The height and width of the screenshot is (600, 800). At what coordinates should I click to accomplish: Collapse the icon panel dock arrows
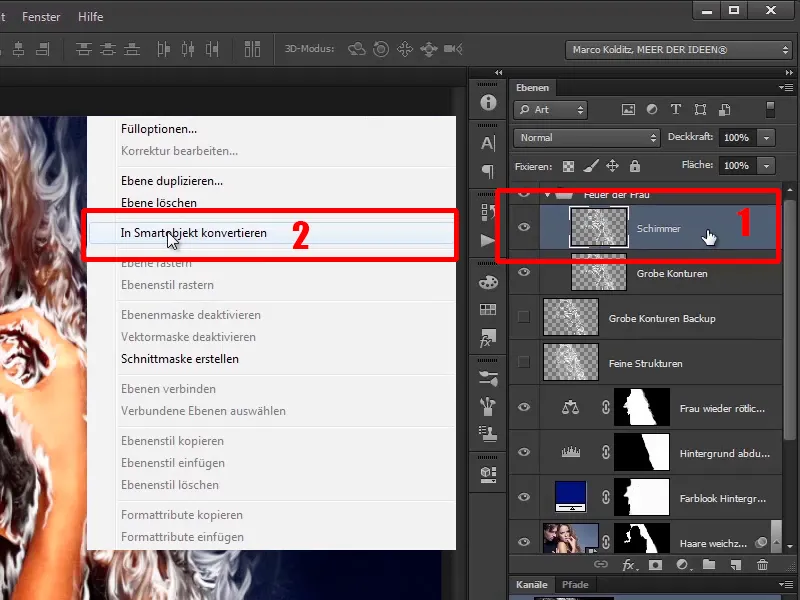click(498, 72)
